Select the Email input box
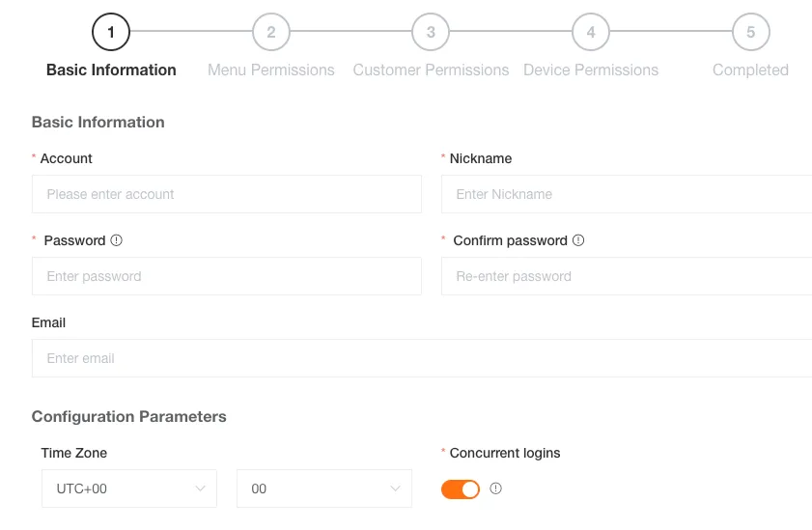This screenshot has width=812, height=530. pyautogui.click(x=421, y=358)
